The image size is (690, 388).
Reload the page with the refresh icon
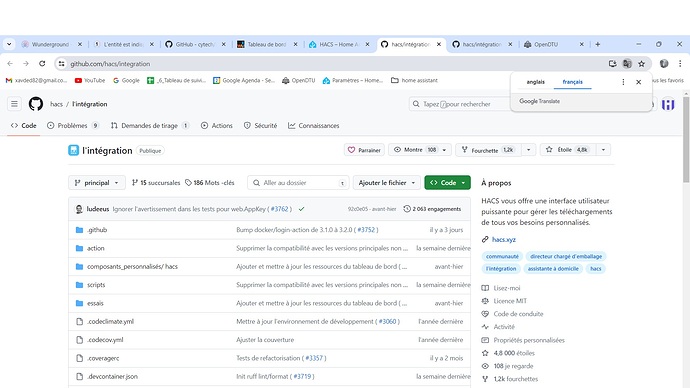[x=42, y=64]
